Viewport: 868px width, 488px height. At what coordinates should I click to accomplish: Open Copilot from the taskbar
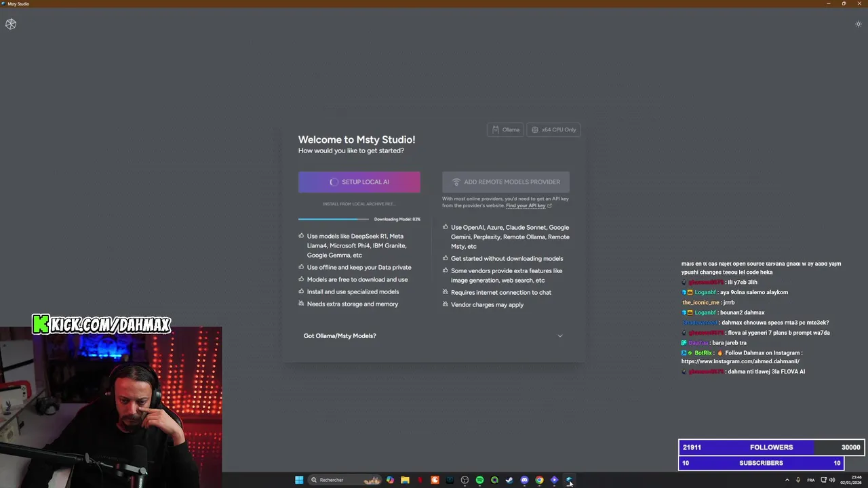[390, 480]
